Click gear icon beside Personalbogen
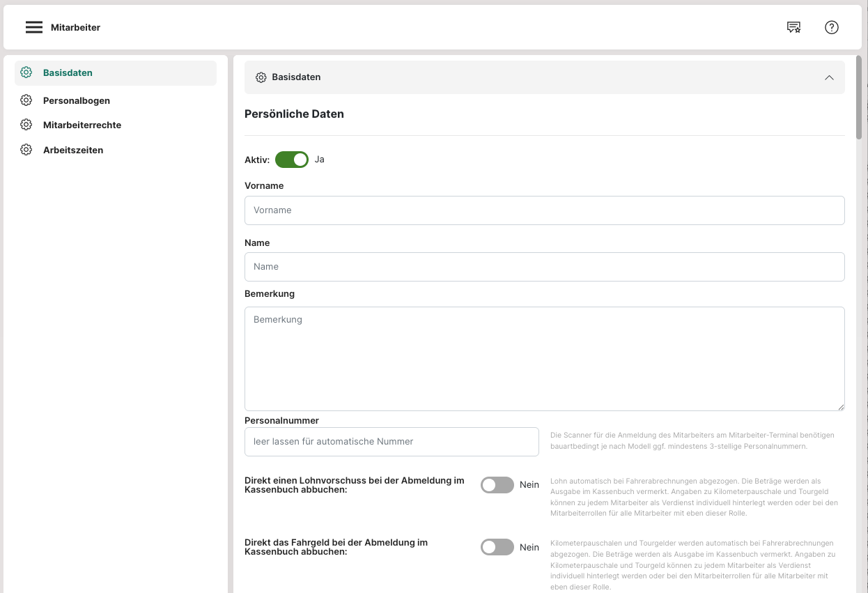Screen dimensions: 868x593 pos(26,100)
